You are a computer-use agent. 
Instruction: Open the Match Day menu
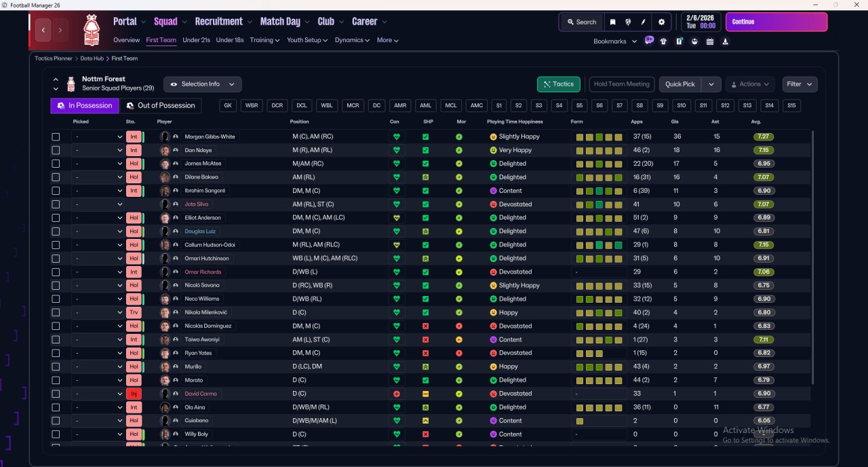coord(284,22)
